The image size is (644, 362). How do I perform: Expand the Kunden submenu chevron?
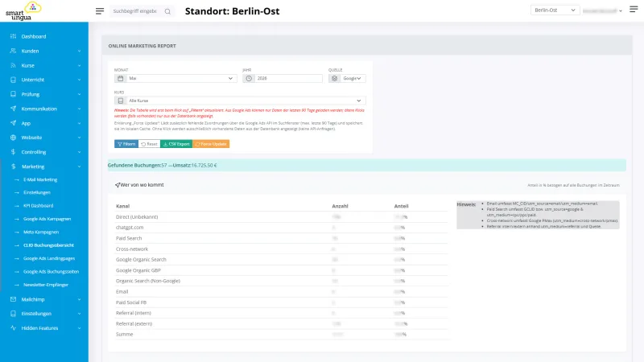coord(79,51)
